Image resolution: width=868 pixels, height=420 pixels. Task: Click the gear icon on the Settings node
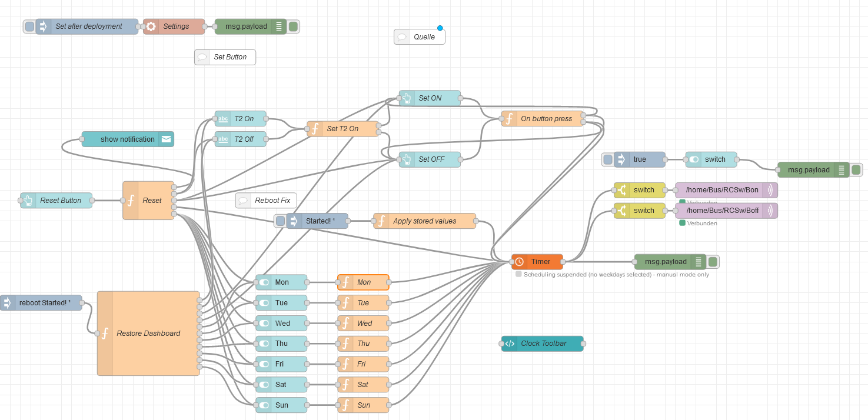coord(151,26)
